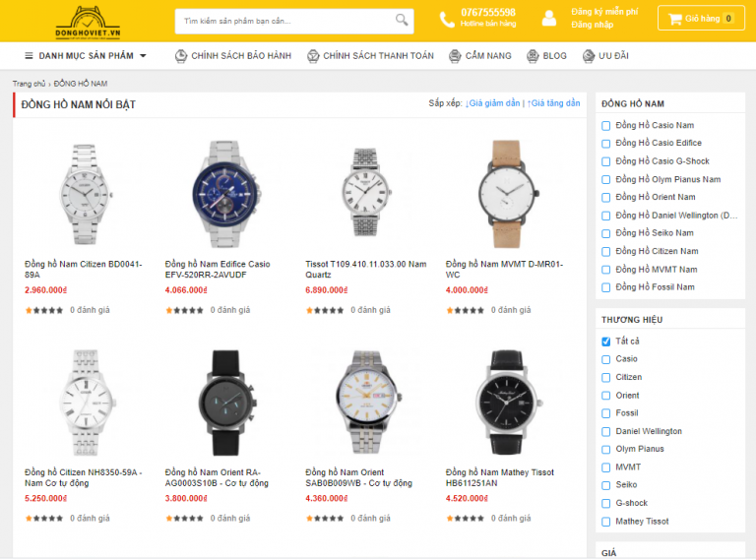This screenshot has height=560, width=756.
Task: Click the Chính sách thanh toán watch icon
Action: point(313,56)
